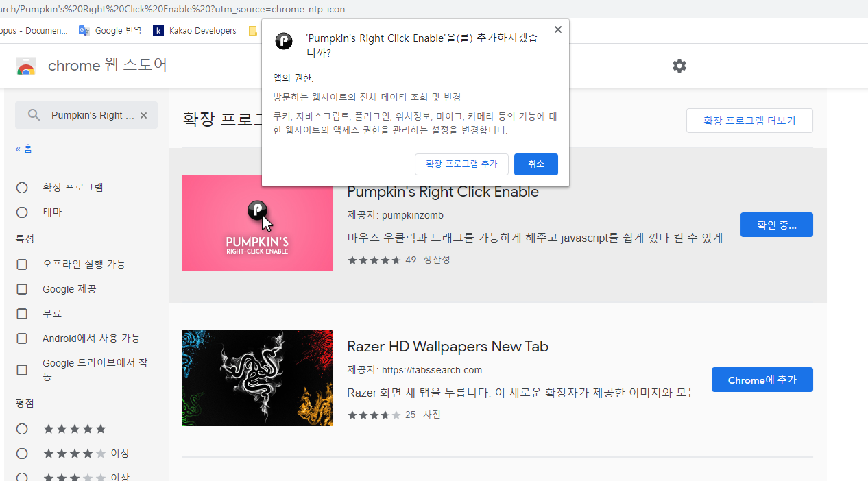Select 테마 radio button
The image size is (868, 481).
pyautogui.click(x=22, y=212)
